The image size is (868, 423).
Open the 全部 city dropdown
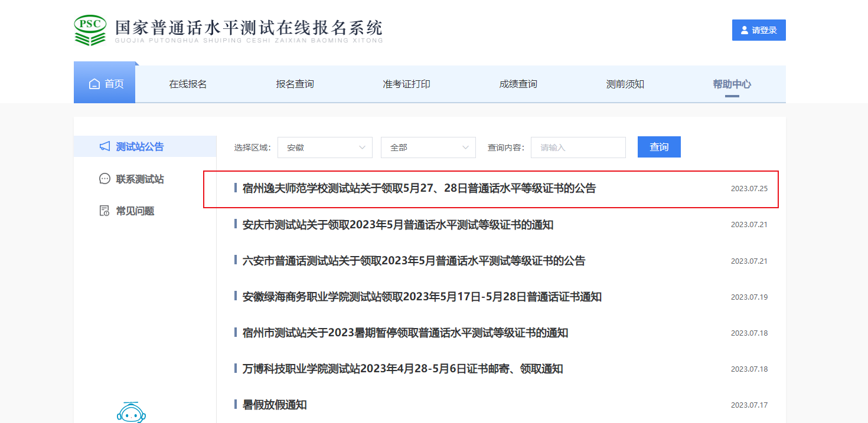428,147
